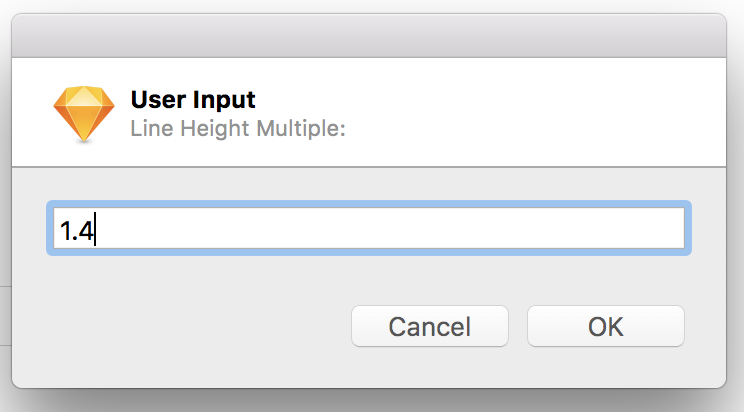This screenshot has height=412, width=744.
Task: Click the white header area beside the heading
Action: (522, 112)
